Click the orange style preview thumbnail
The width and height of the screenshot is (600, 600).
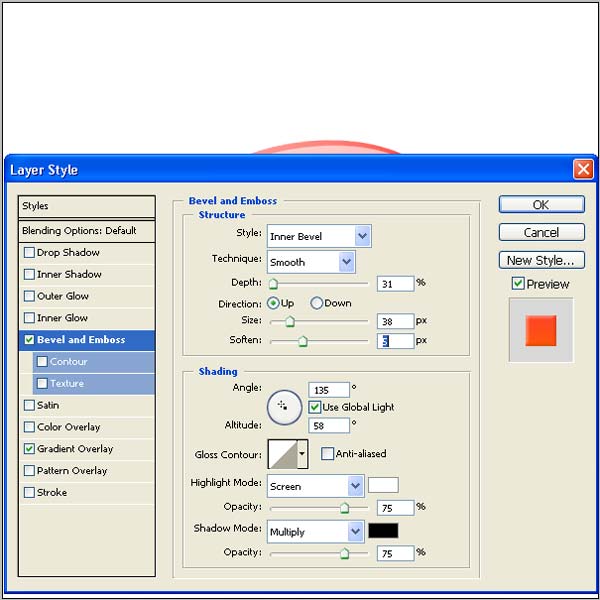541,330
